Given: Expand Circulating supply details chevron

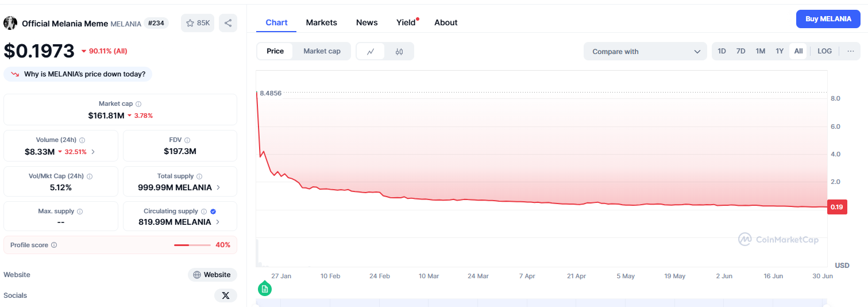Looking at the screenshot, I should pos(218,222).
